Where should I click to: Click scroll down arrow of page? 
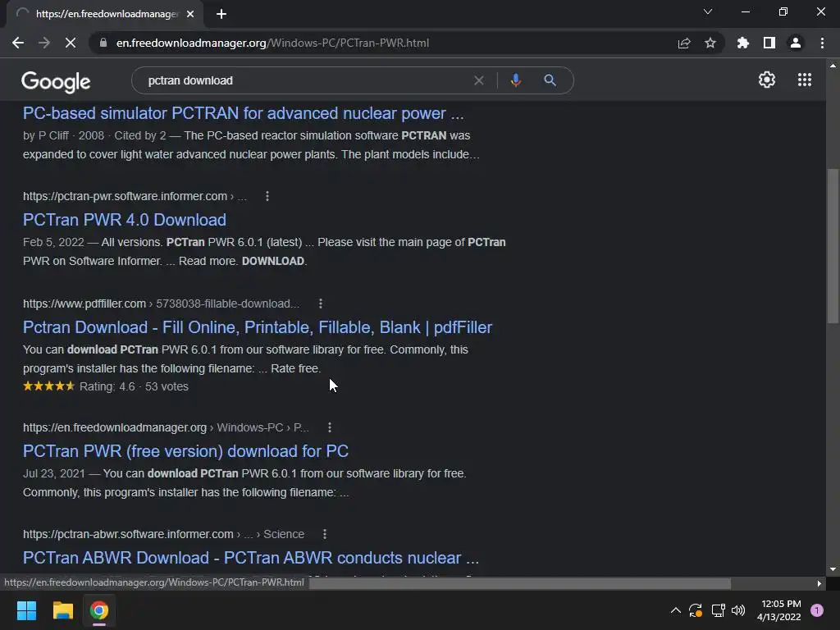pyautogui.click(x=833, y=569)
